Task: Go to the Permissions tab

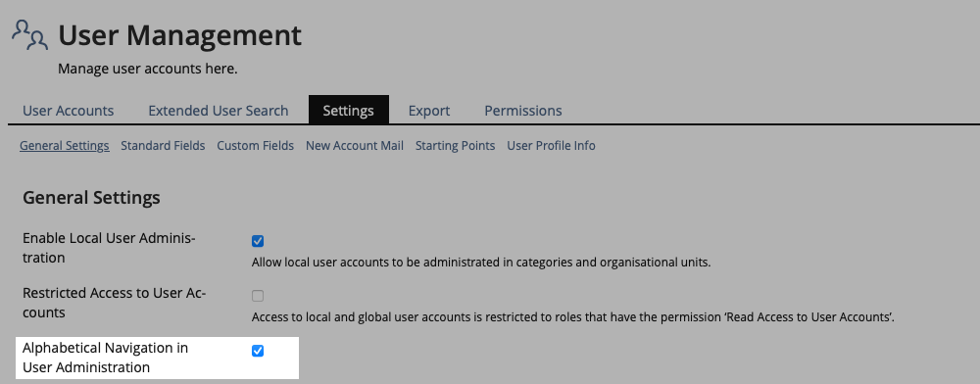Action: tap(523, 111)
